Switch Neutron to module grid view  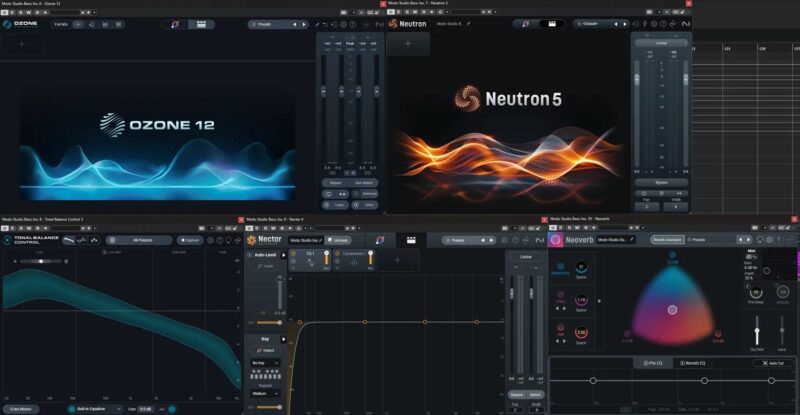(552, 24)
